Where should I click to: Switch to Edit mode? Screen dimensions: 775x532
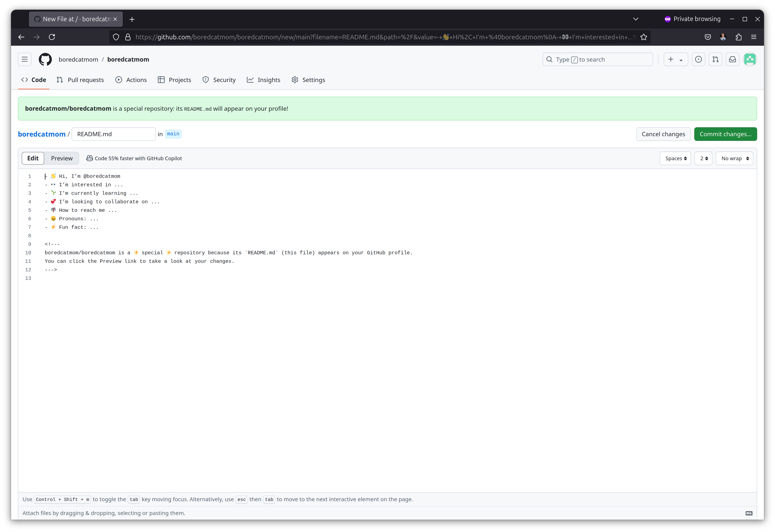click(33, 158)
